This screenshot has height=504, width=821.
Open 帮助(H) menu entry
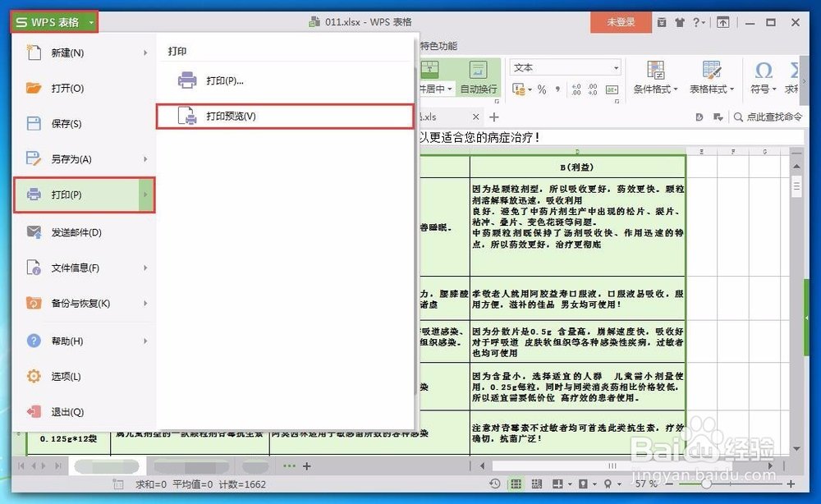pyautogui.click(x=84, y=341)
